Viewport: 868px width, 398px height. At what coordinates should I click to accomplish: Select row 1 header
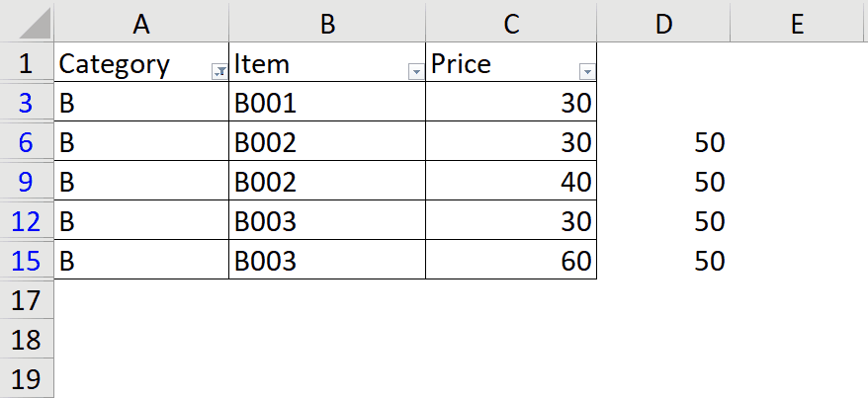(x=27, y=64)
